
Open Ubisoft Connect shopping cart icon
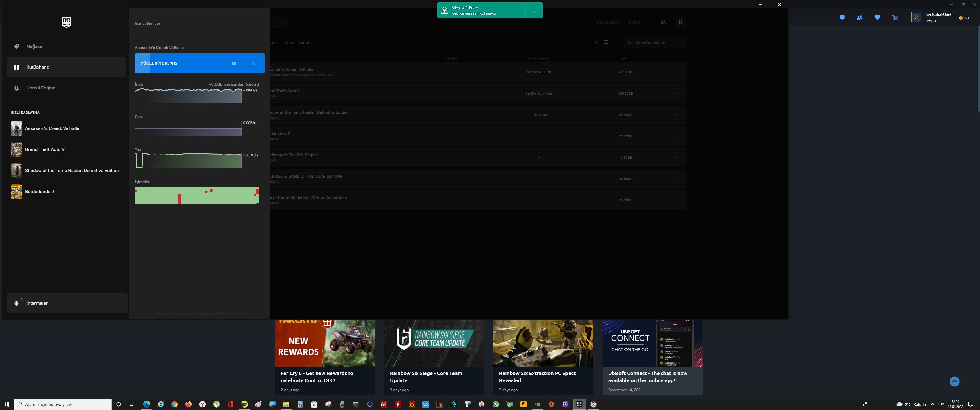(895, 17)
